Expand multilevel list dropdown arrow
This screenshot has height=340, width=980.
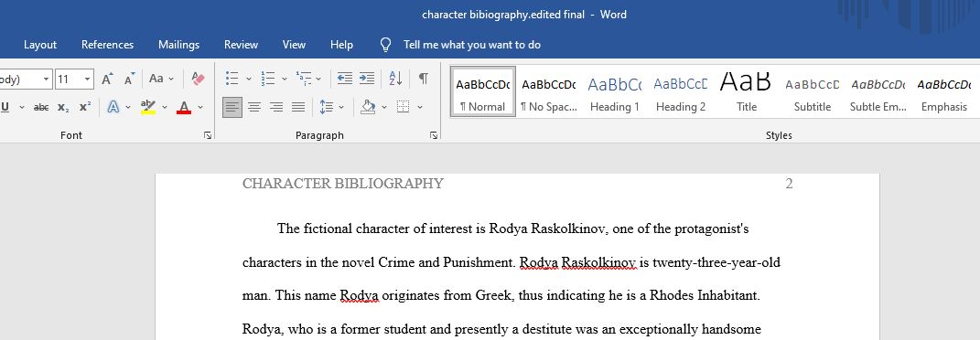tap(318, 79)
